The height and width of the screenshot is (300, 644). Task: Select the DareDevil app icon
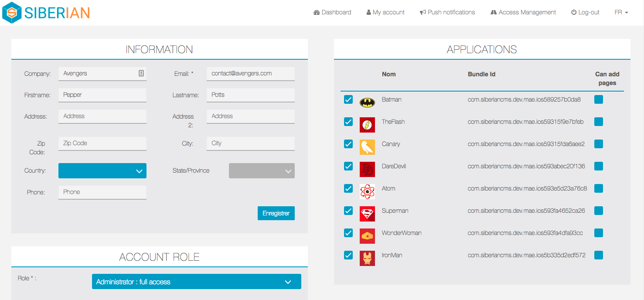click(x=367, y=169)
